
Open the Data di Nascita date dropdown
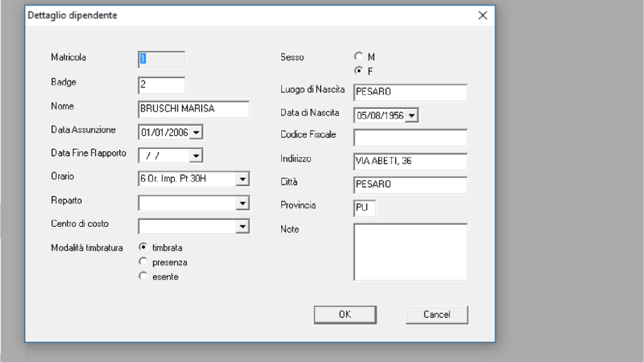pos(411,116)
